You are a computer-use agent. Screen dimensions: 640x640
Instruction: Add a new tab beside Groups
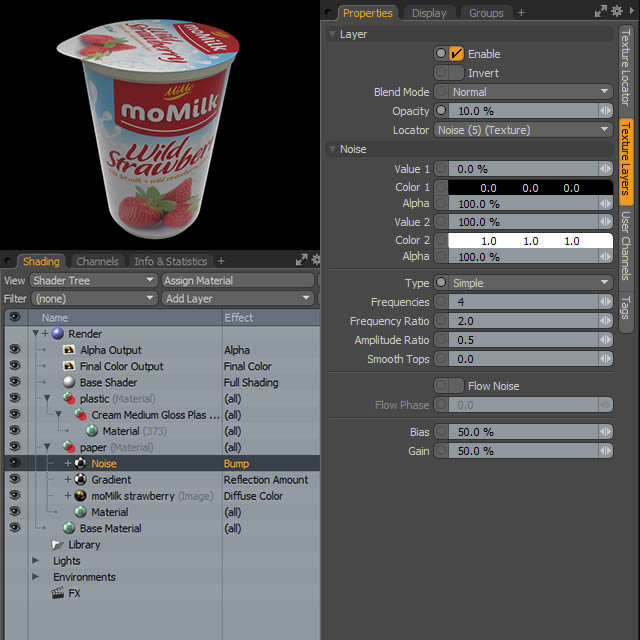pyautogui.click(x=521, y=13)
